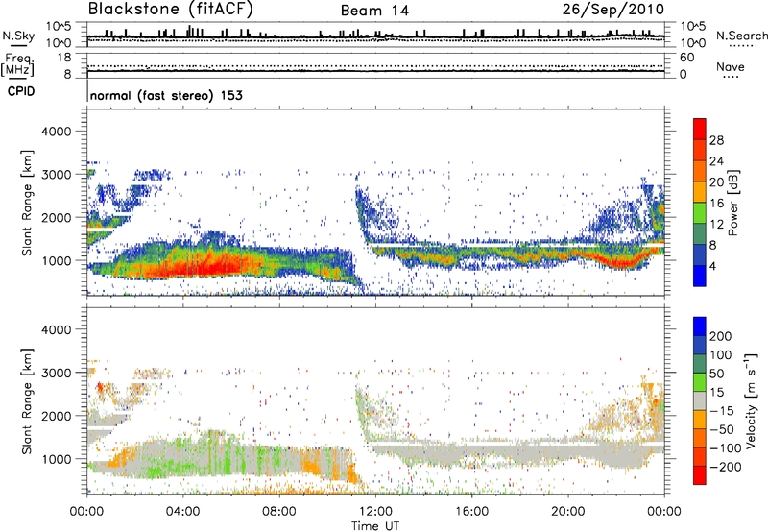Click the '18' frequency tick label
This screenshot has height=532, width=768.
tap(64, 58)
